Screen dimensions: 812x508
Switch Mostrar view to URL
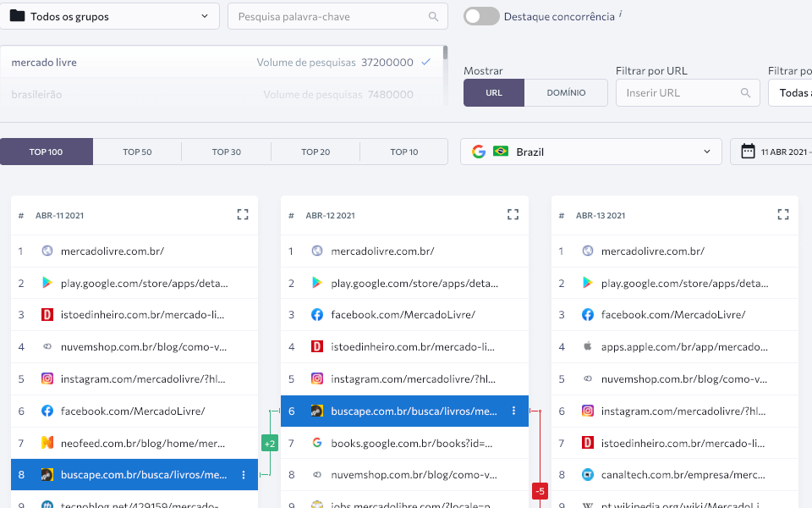pos(493,93)
